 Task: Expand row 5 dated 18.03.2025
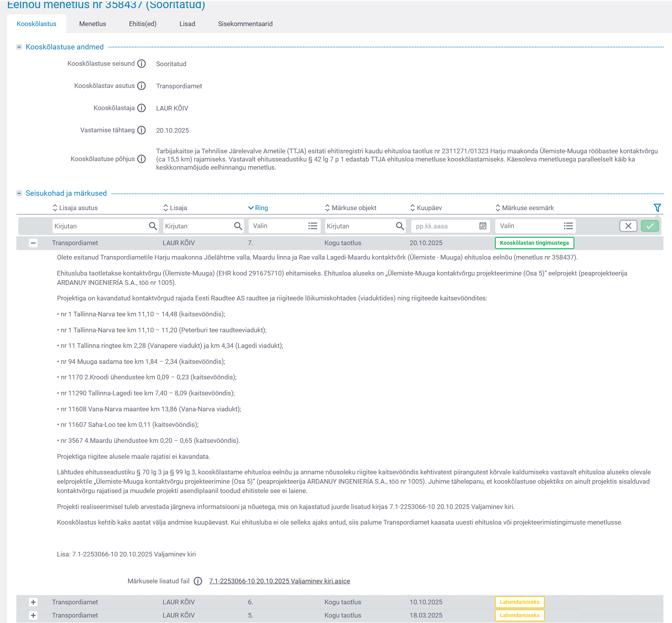click(33, 616)
